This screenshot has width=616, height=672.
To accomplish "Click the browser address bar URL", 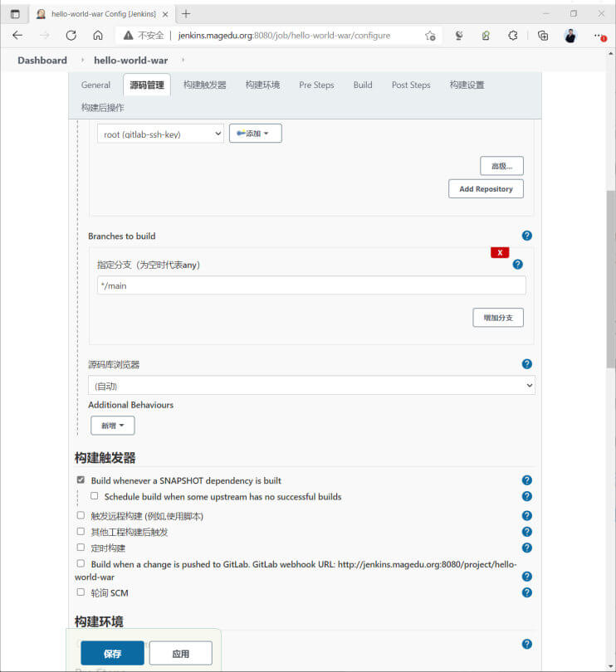I will click(x=284, y=36).
